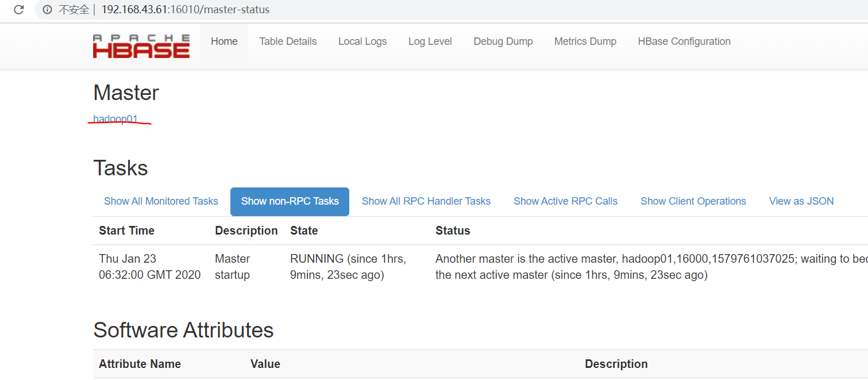This screenshot has width=868, height=380.
Task: Open Debug Dump from navbar
Action: point(503,41)
